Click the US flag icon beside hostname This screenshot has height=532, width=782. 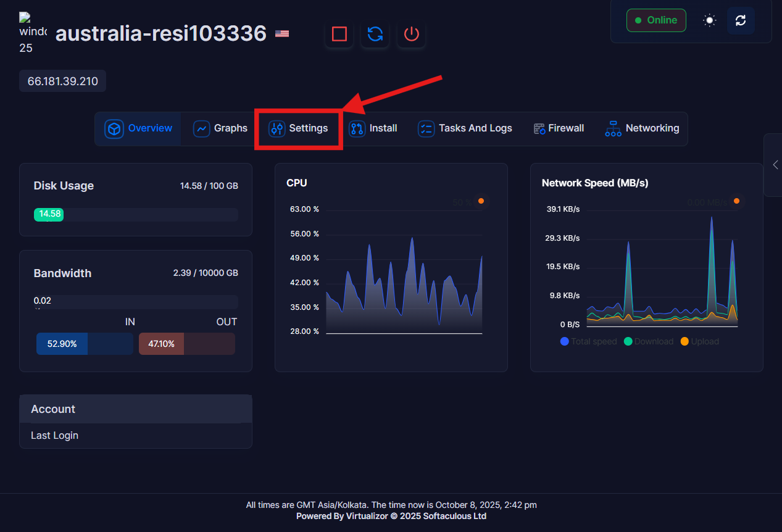click(x=282, y=33)
